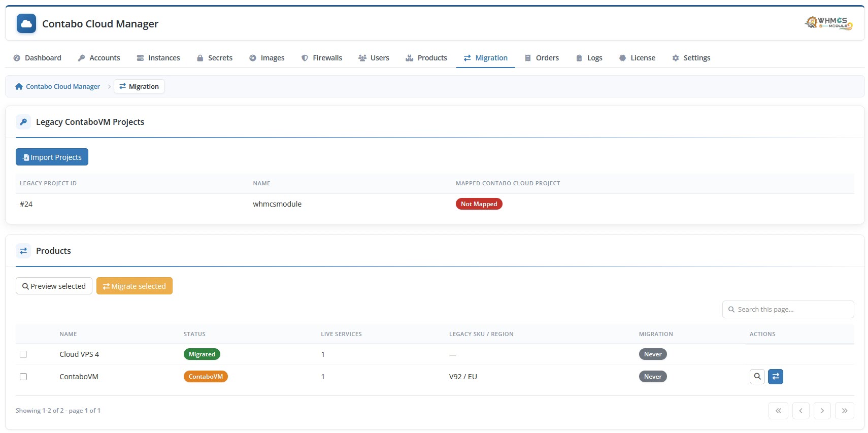
Task: Click the Not Mapped status badge
Action: click(x=479, y=204)
